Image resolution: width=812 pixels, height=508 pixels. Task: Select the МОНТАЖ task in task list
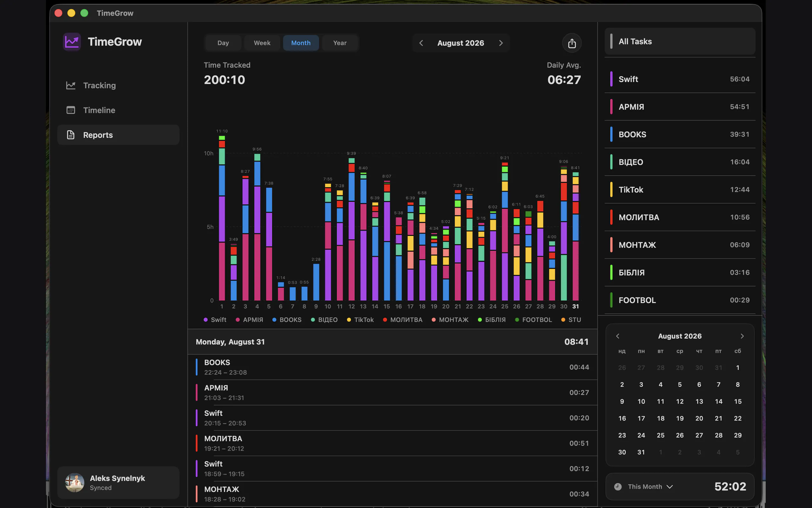coord(680,245)
